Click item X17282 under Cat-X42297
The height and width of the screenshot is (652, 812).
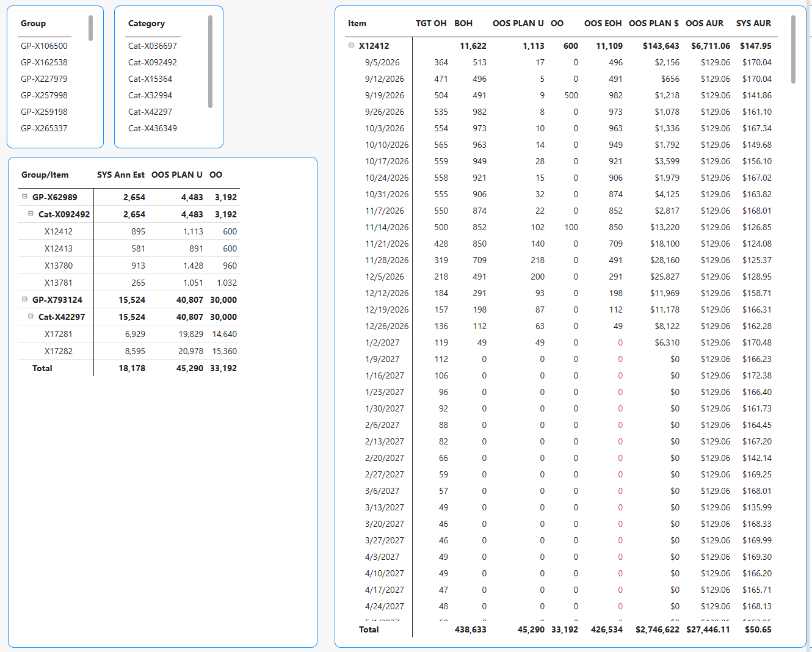coord(59,351)
